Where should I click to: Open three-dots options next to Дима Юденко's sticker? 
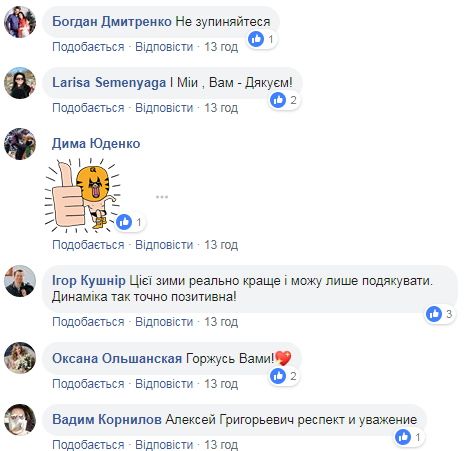pyautogui.click(x=162, y=197)
